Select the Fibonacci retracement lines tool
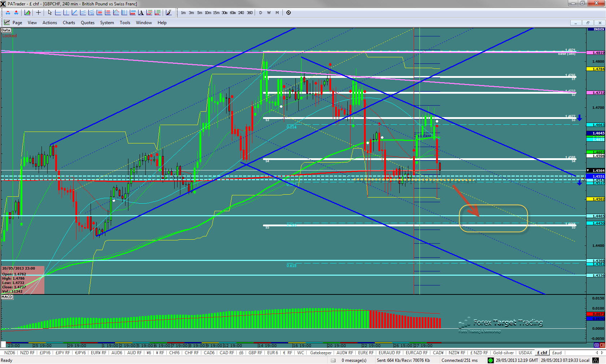Viewport: 606px width, 364px height. click(100, 13)
